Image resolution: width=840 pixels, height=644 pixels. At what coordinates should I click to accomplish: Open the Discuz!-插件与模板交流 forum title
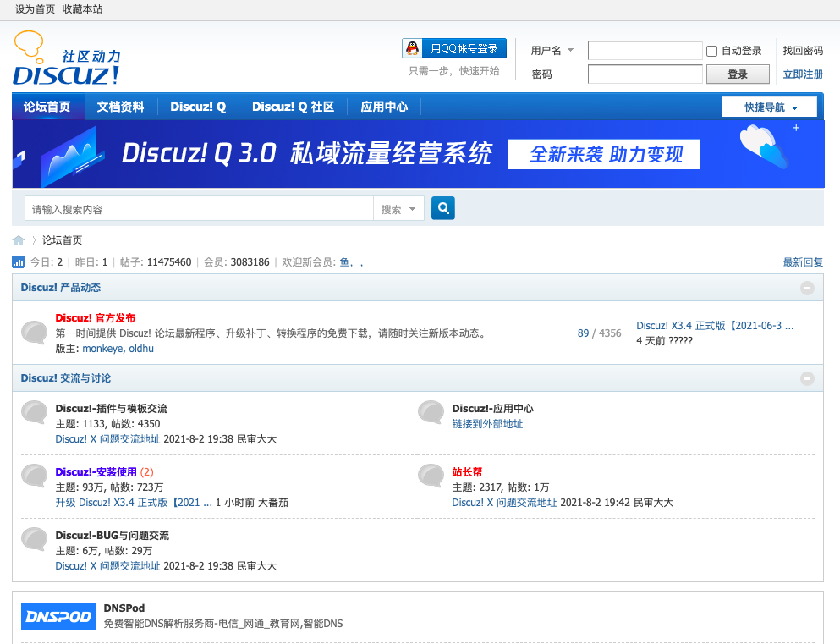tap(112, 408)
